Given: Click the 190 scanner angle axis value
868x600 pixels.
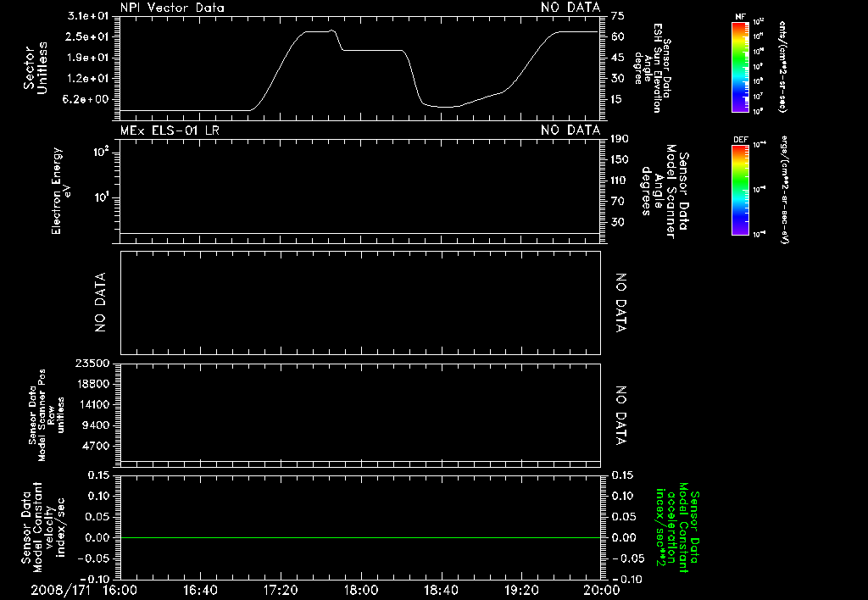Looking at the screenshot, I should click(x=620, y=139).
